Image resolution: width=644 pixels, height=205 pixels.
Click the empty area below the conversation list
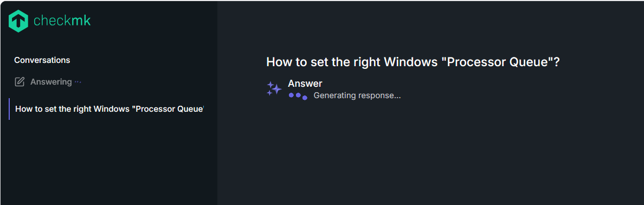tap(109, 162)
